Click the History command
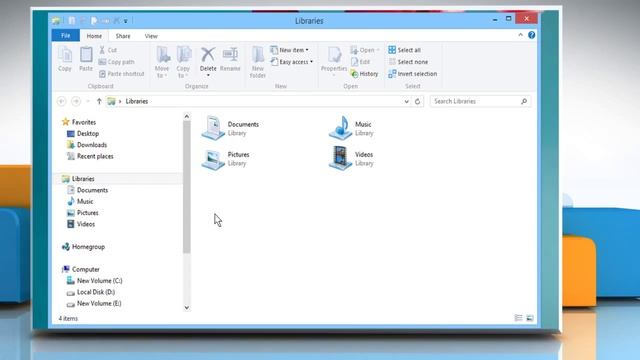This screenshot has width=640, height=360. point(364,73)
